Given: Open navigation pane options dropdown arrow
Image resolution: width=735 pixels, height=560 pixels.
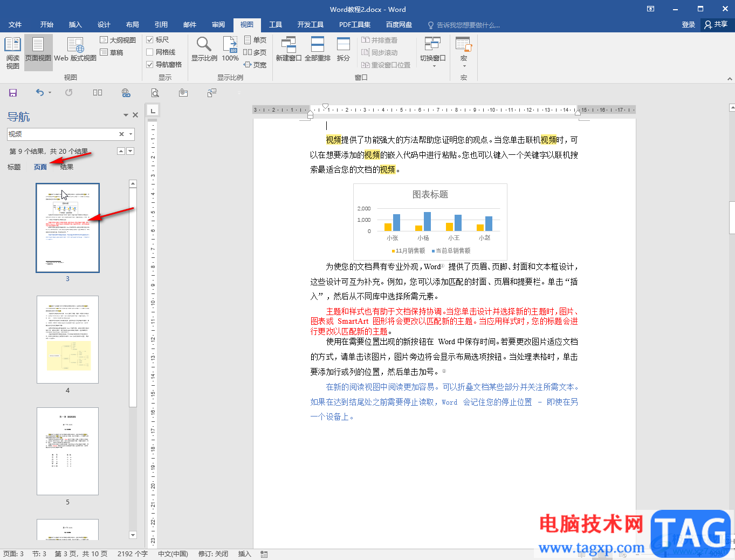Looking at the screenshot, I should pos(126,115).
